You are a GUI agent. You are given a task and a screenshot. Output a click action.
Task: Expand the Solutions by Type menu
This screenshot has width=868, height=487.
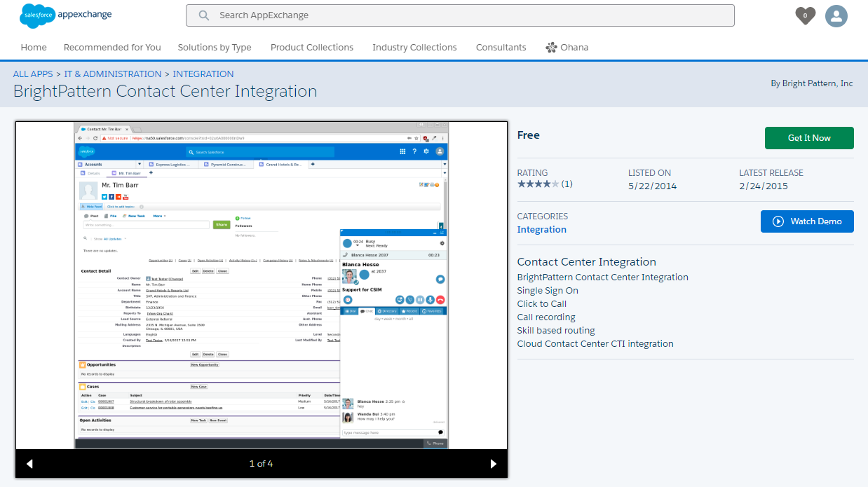(x=215, y=48)
